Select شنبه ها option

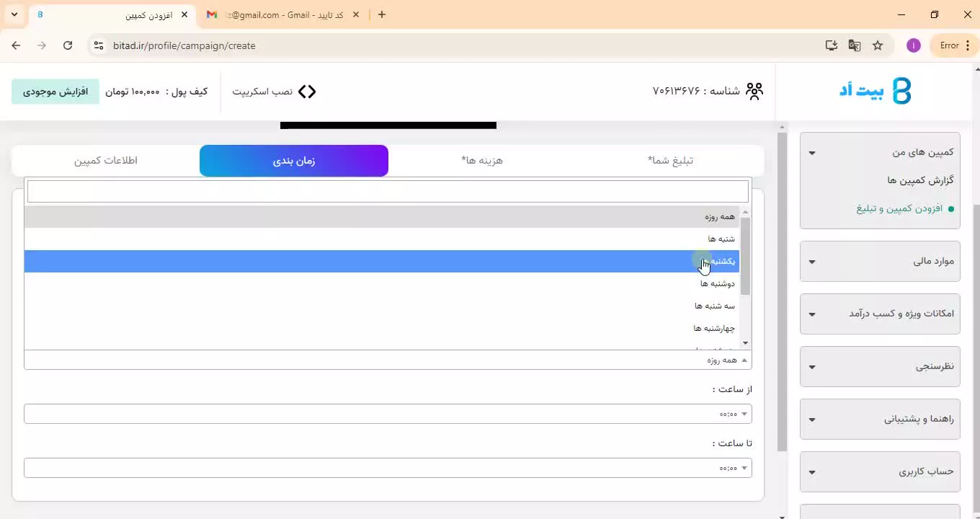382,239
